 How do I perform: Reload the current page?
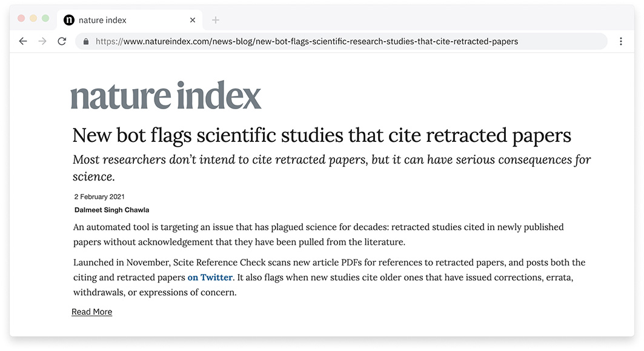coord(62,41)
